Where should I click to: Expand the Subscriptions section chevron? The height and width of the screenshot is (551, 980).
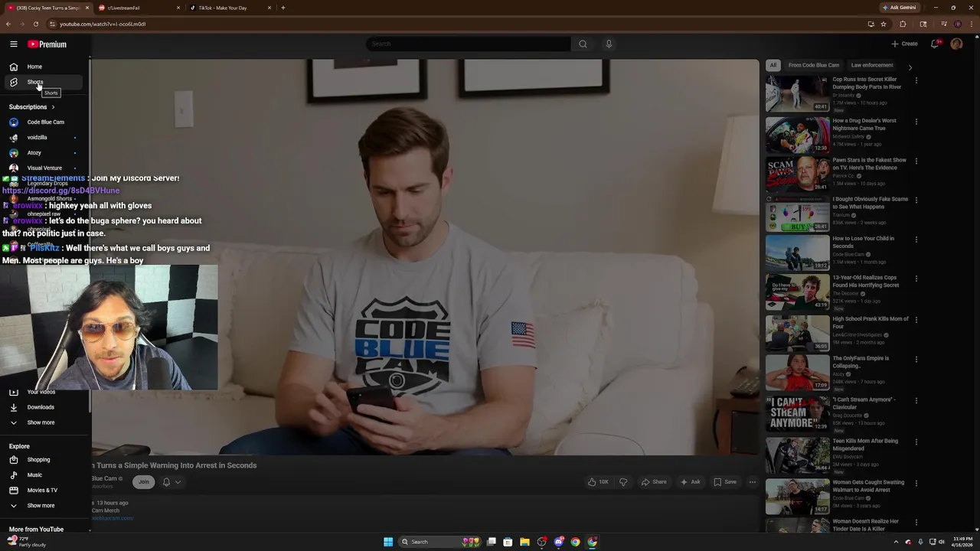tap(53, 107)
